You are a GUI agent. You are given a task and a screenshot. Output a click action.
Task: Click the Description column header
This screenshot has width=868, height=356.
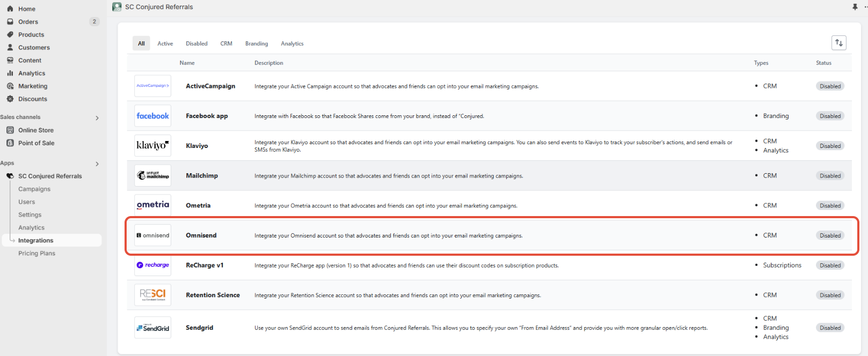pos(268,63)
